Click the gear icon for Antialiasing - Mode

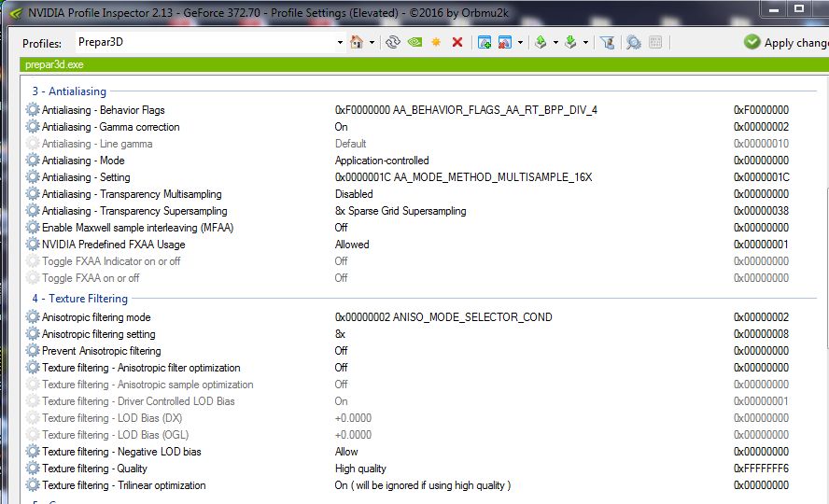click(33, 161)
